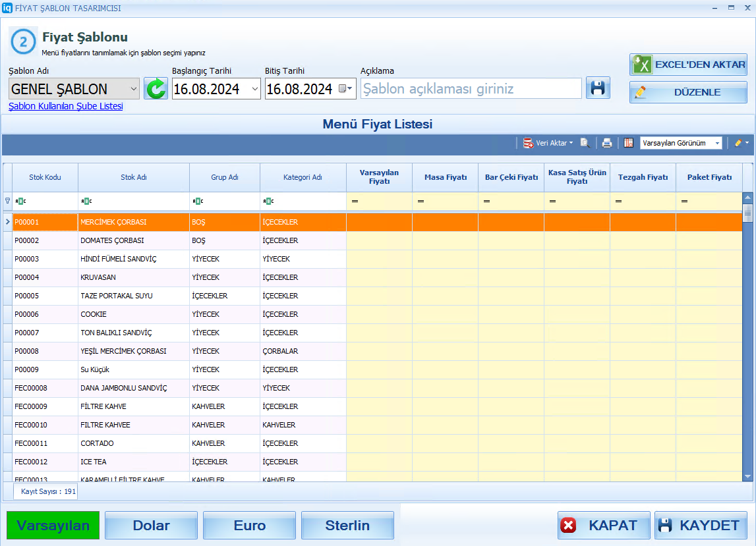
Task: Click the Paket Fiyatı column header
Action: (x=709, y=177)
